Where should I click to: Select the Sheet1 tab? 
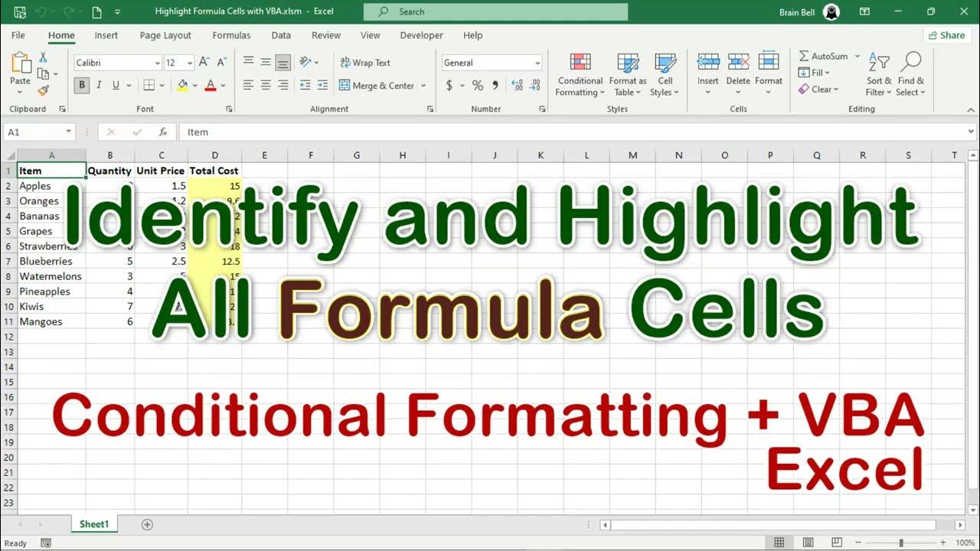tap(95, 524)
